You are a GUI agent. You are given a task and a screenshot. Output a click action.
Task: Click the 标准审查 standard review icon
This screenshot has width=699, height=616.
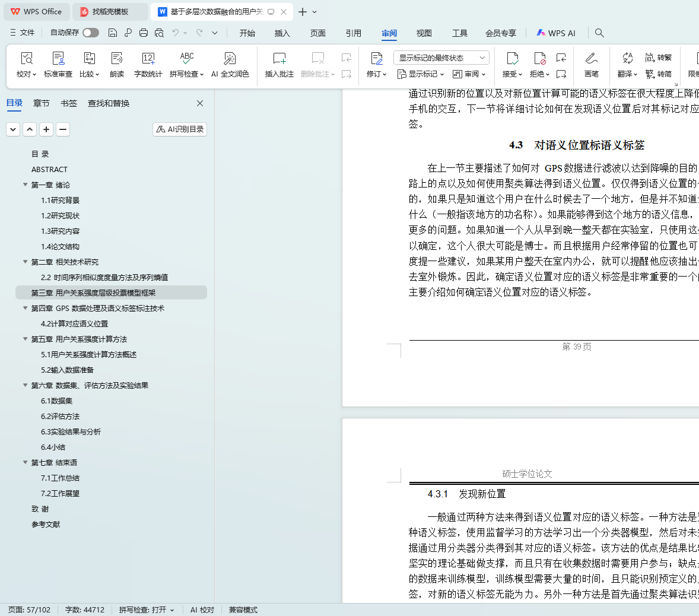pyautogui.click(x=58, y=59)
